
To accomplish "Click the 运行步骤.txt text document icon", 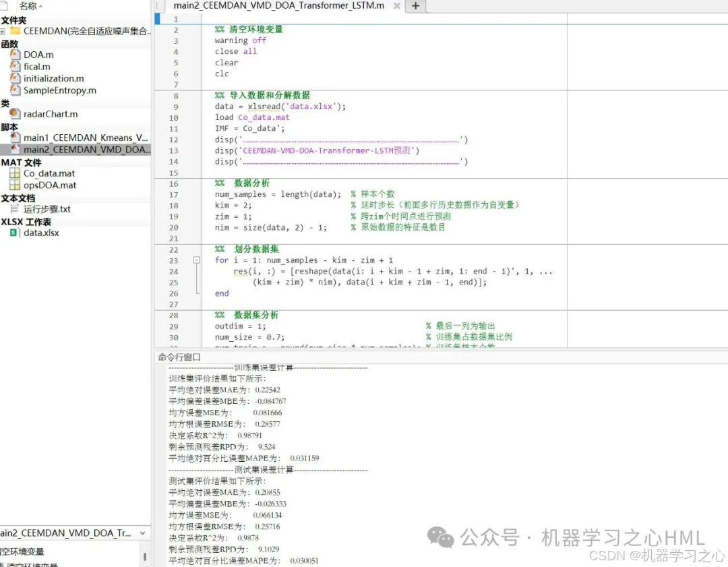I will coord(16,209).
